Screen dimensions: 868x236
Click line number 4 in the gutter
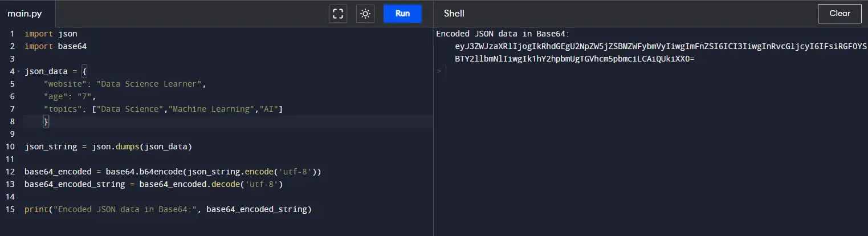[11, 72]
